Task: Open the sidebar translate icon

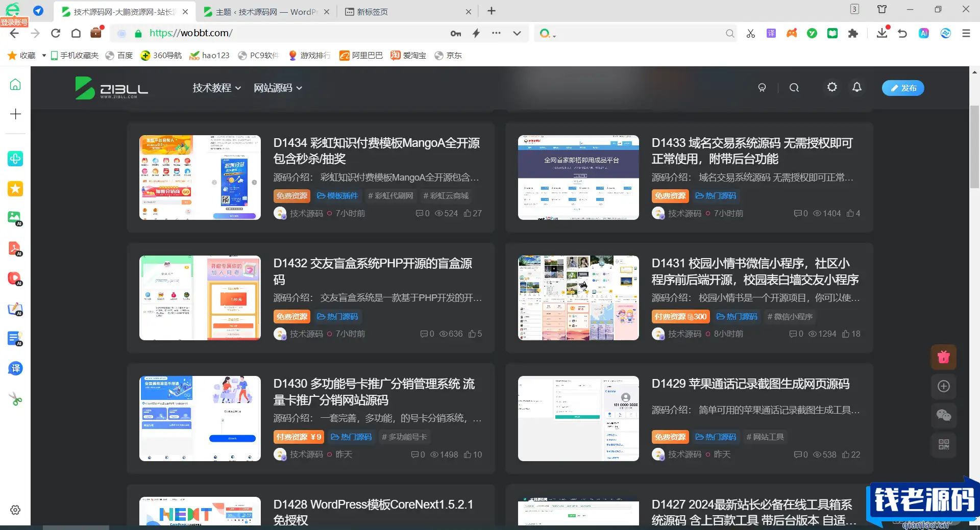Action: pos(15,368)
